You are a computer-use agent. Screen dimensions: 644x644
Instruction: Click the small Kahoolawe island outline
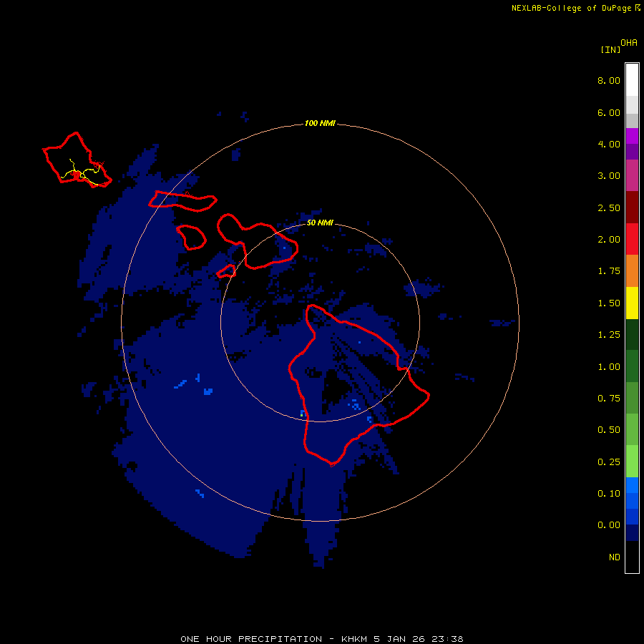pyautogui.click(x=226, y=271)
